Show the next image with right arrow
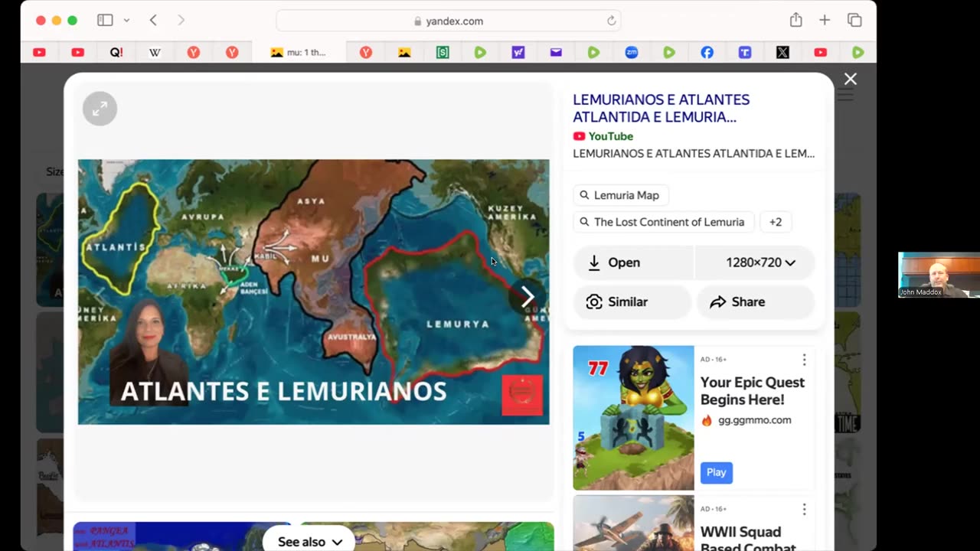Screen dimensions: 980x551 pos(528,298)
